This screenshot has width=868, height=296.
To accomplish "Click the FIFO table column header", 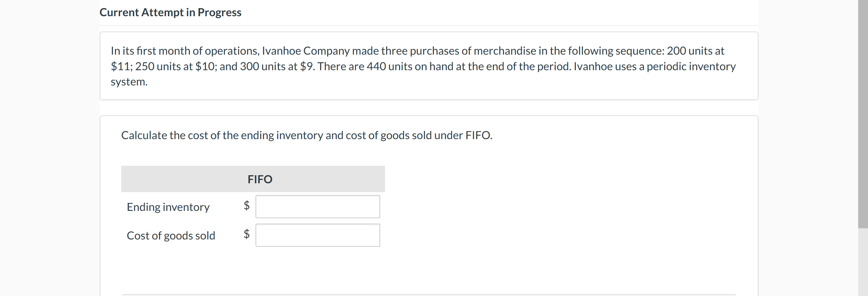I will (x=260, y=179).
